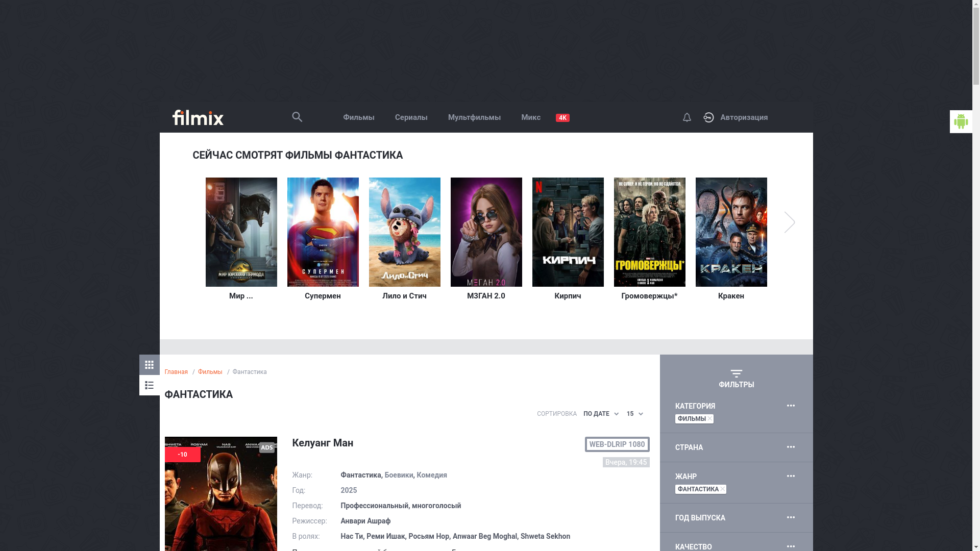This screenshot has width=980, height=551.
Task: Expand КАТЕГОРИЯ filter options dots
Action: click(791, 406)
